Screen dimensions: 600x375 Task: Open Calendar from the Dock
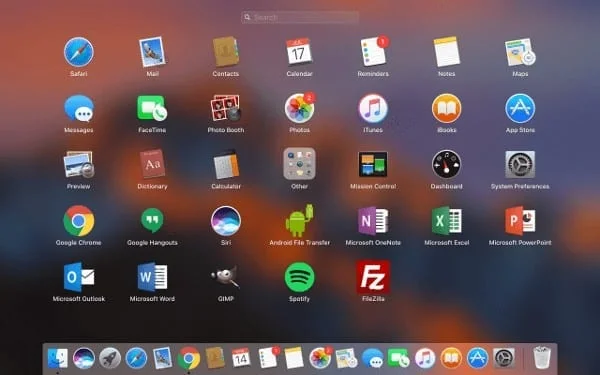click(241, 358)
